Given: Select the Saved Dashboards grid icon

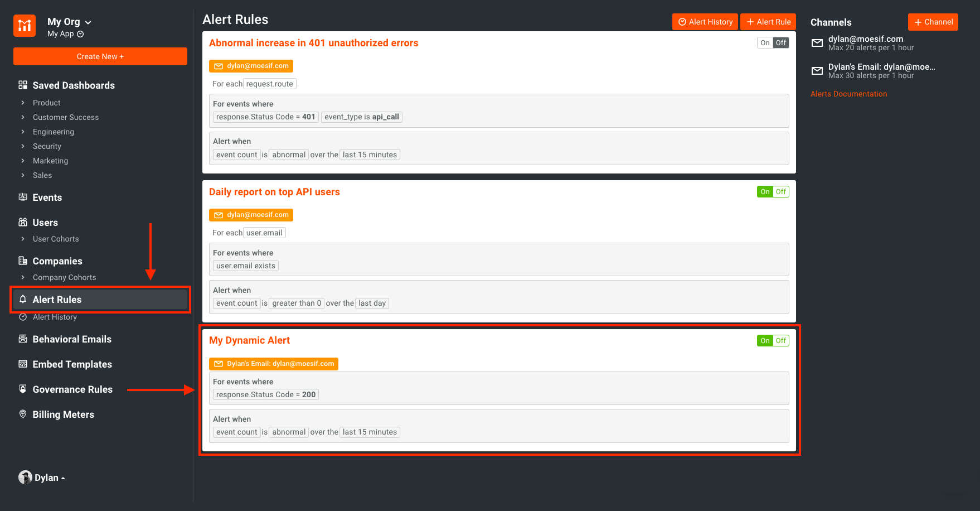Looking at the screenshot, I should click(22, 85).
